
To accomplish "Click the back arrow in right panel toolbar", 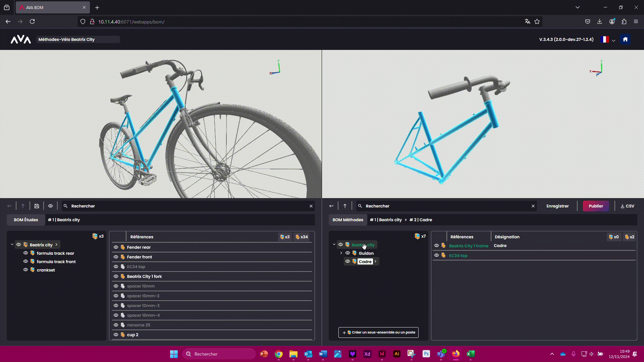I will (x=331, y=206).
